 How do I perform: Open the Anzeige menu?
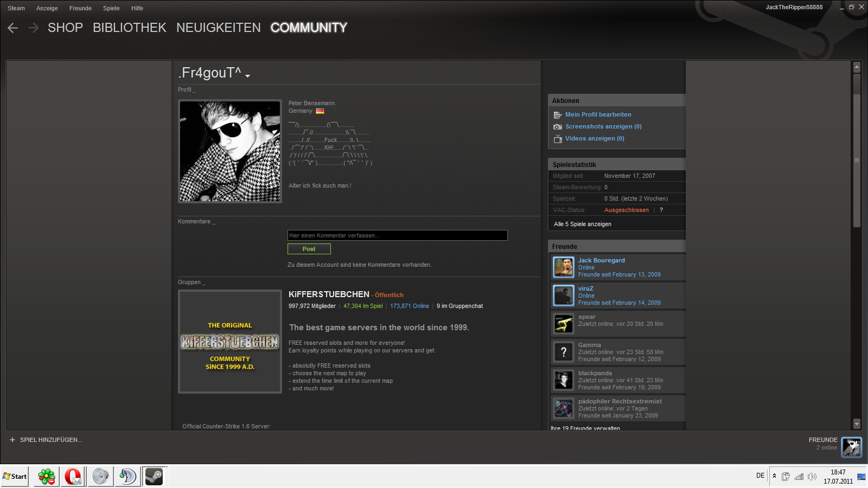(x=47, y=8)
